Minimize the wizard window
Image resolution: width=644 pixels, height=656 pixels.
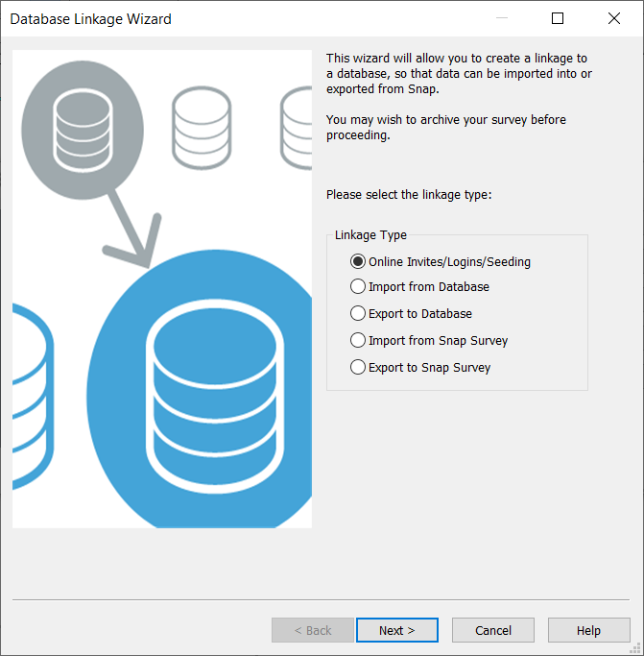pos(502,18)
